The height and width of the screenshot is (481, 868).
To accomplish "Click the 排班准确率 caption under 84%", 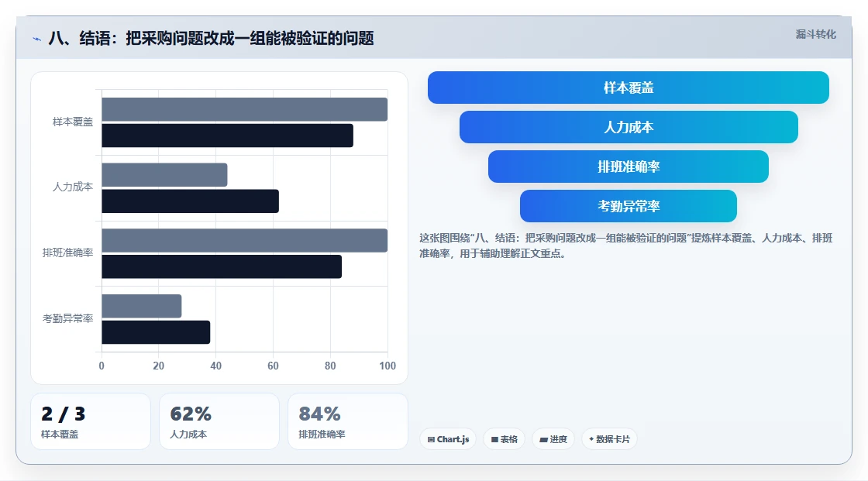I will click(x=322, y=435).
